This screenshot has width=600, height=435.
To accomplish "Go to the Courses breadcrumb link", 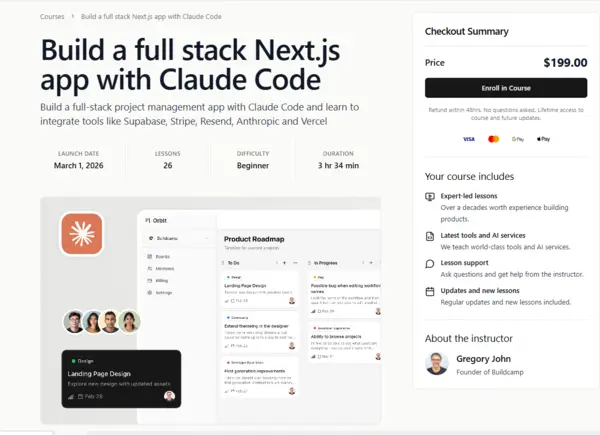I will [x=52, y=17].
